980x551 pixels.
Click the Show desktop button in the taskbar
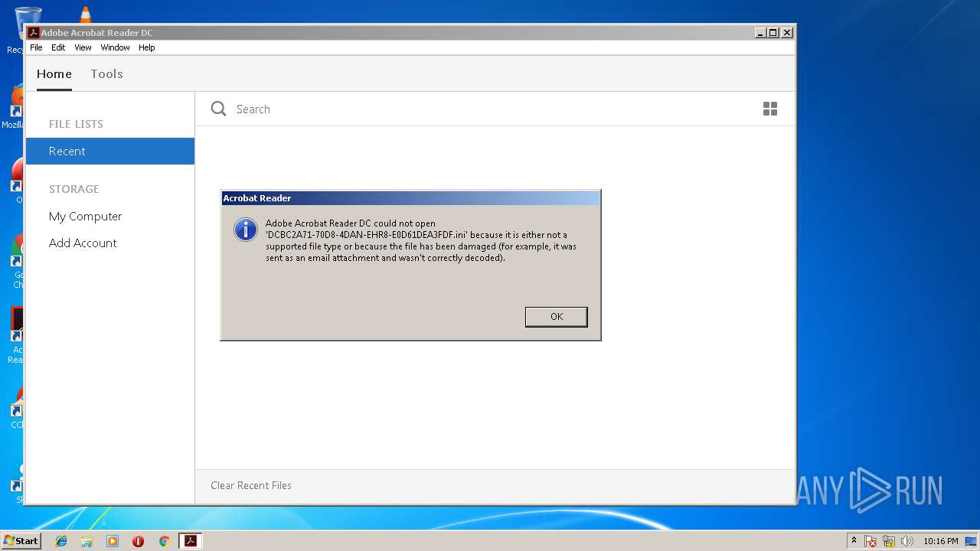pos(972,541)
